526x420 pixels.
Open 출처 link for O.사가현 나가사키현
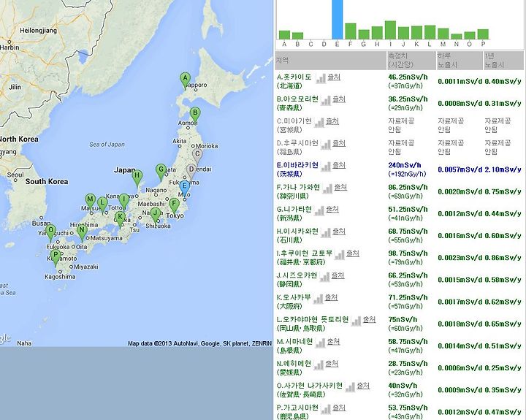click(363, 386)
